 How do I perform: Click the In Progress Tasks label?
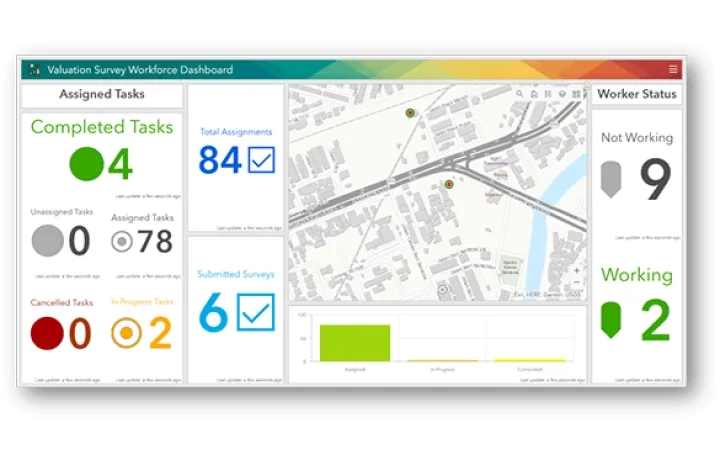coord(142,302)
